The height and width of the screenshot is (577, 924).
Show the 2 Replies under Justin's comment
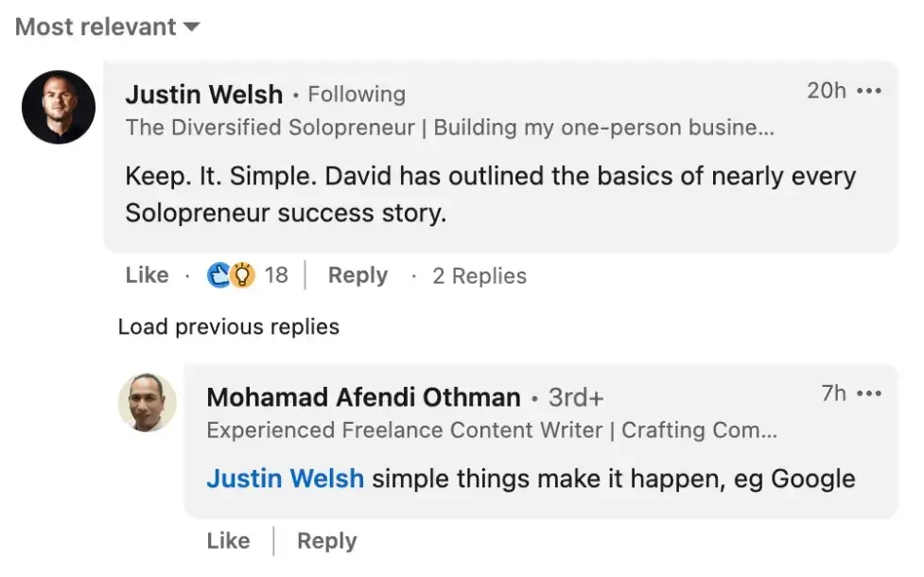pos(479,275)
